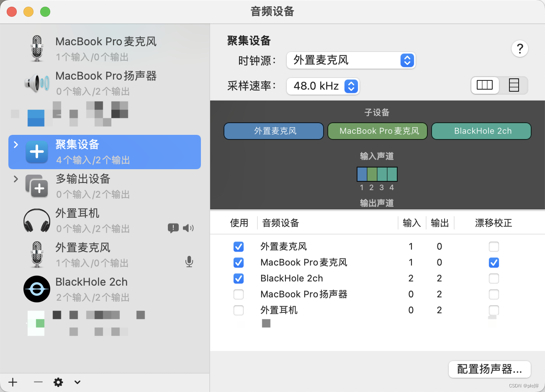The width and height of the screenshot is (545, 392).
Task: Click the teal BlackHole 2ch subdevice chip
Action: [x=481, y=131]
